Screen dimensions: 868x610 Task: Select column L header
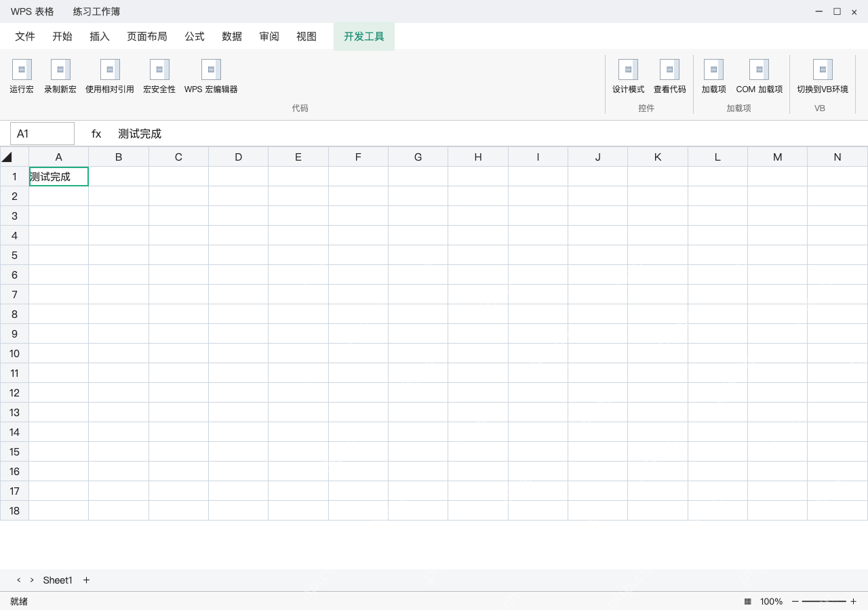(717, 157)
